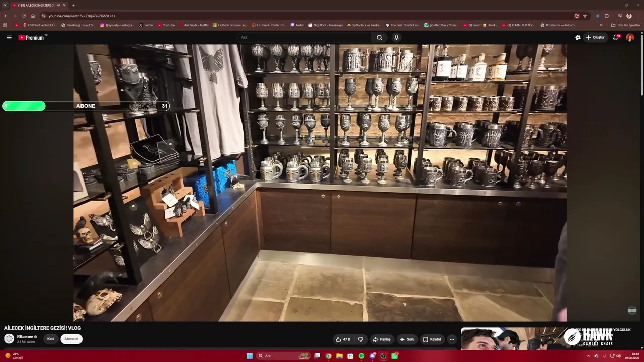This screenshot has height=362, width=644.
Task: Open the YouTube account avatar menu
Action: click(x=630, y=37)
